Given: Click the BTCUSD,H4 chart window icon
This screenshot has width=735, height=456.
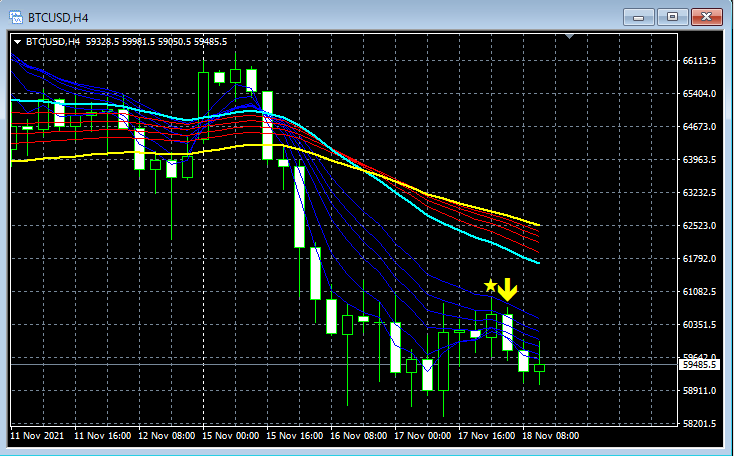Looking at the screenshot, I should click(16, 18).
